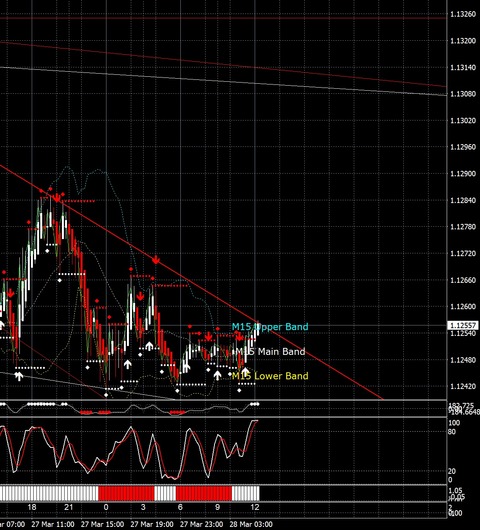Viewport: 480px width, 530px height.
Task: Click the 1.12480 price level on the axis
Action: [x=463, y=360]
